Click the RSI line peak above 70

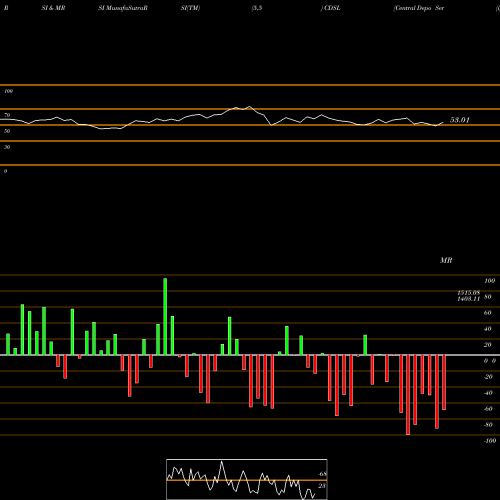pos(250,107)
